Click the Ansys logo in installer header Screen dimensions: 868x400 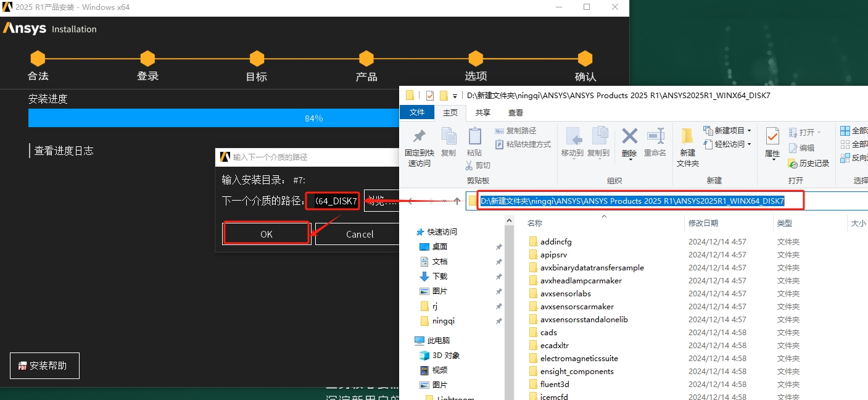pyautogui.click(x=25, y=28)
